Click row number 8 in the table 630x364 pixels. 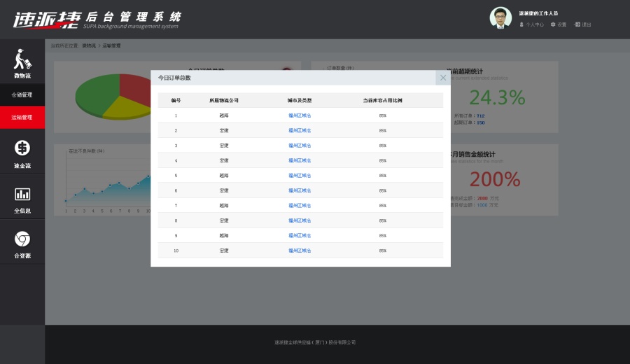[176, 220]
